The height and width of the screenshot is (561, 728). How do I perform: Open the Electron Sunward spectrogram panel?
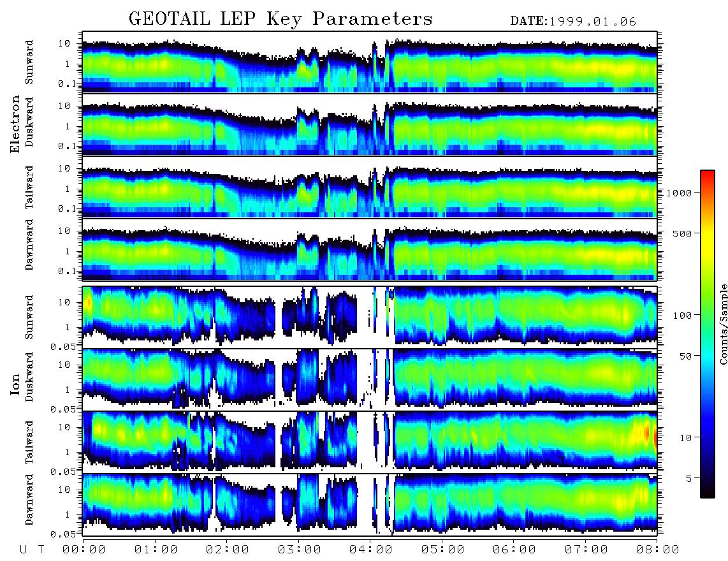(x=370, y=62)
